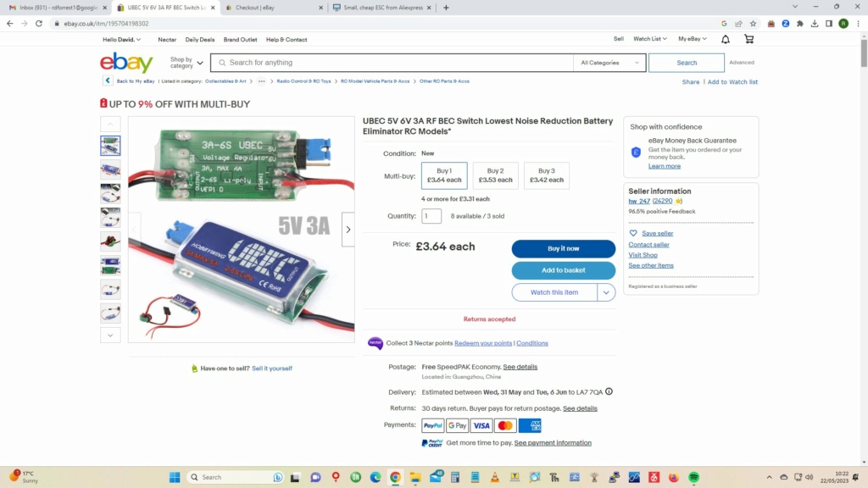Open Brand Outlet menu item

[240, 40]
